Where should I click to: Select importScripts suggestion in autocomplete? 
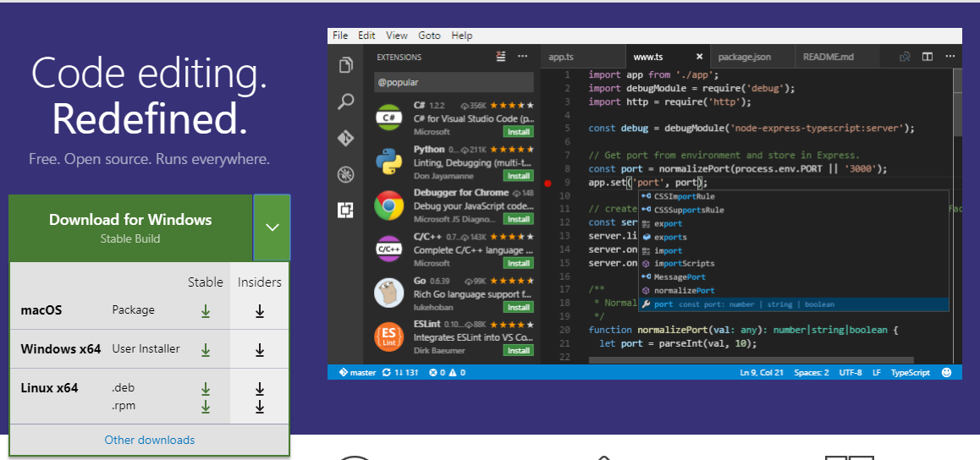(794, 263)
